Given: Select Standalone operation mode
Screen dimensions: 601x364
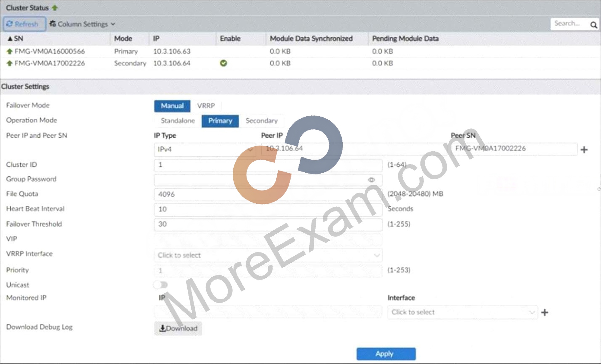Looking at the screenshot, I should [178, 121].
